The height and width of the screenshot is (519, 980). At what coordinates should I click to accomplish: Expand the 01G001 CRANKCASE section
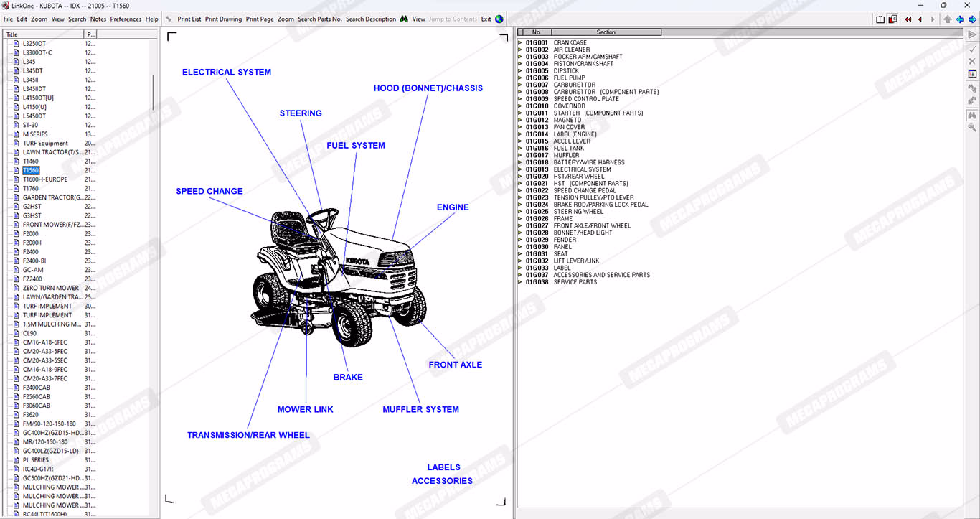(520, 43)
